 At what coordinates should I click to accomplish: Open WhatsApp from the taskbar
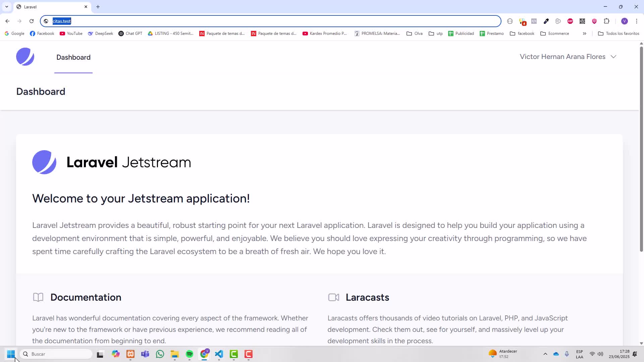click(x=160, y=354)
